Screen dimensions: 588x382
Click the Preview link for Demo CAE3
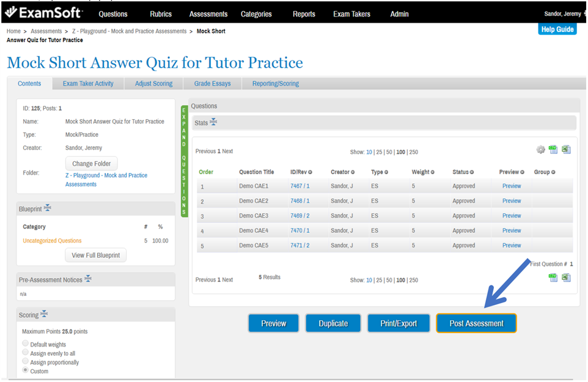[512, 216]
